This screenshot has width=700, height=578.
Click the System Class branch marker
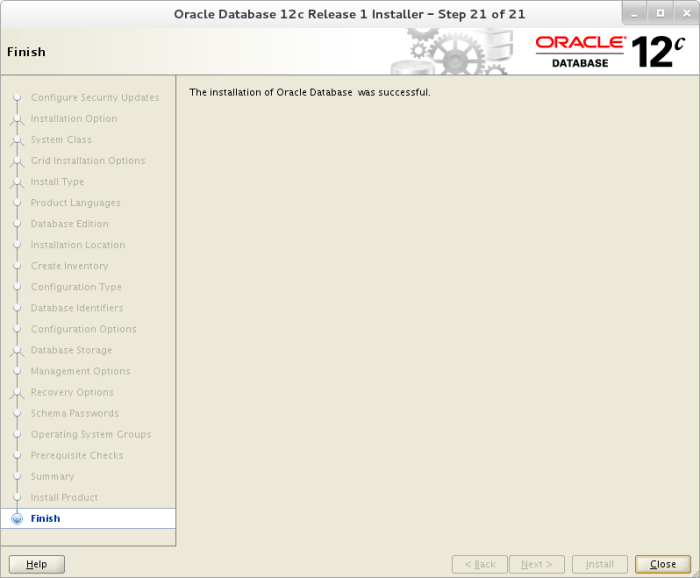pos(17,140)
